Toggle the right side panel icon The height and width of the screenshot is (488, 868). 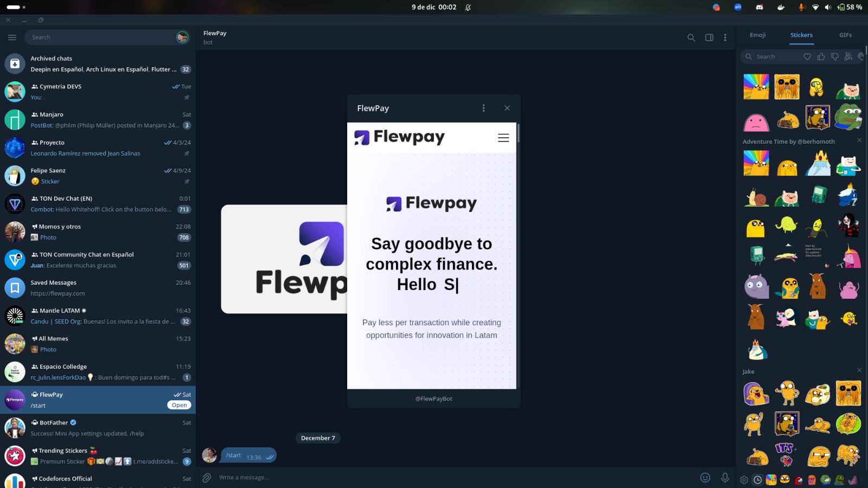coord(709,37)
